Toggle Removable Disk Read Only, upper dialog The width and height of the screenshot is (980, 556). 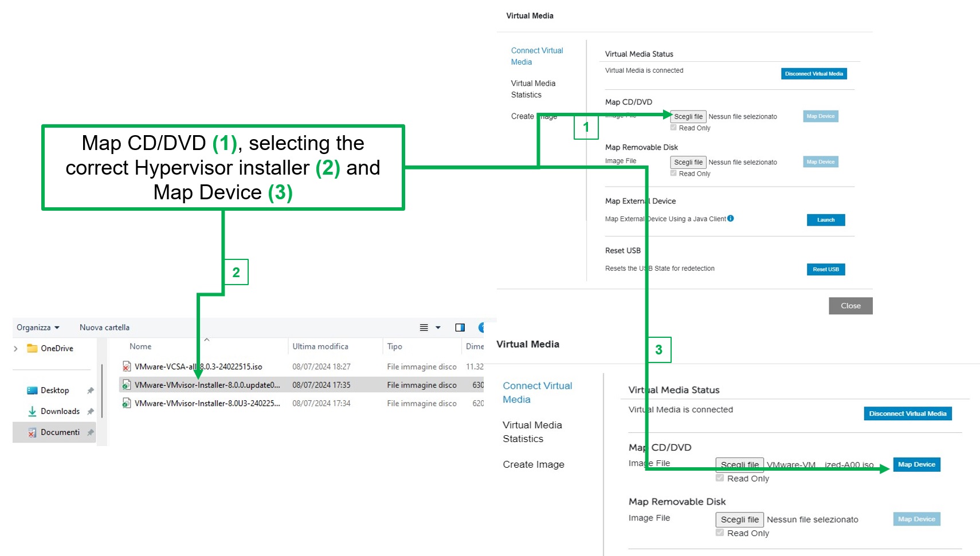(673, 173)
